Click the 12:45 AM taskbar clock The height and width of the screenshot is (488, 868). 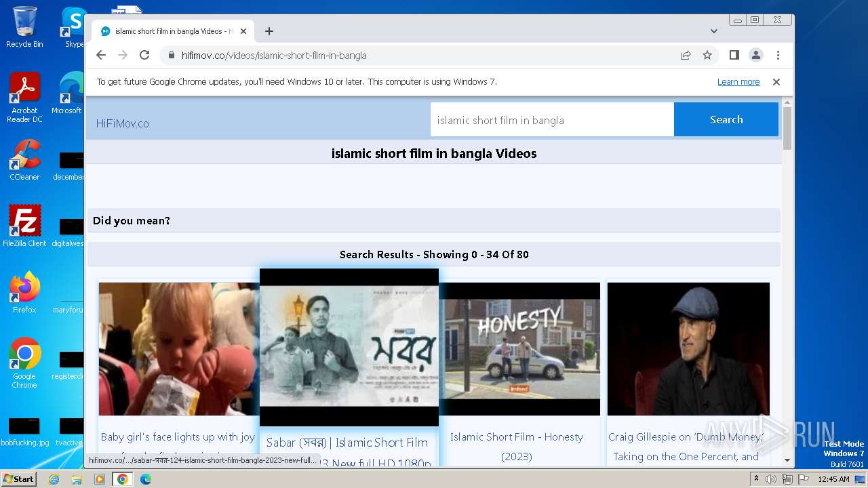833,479
